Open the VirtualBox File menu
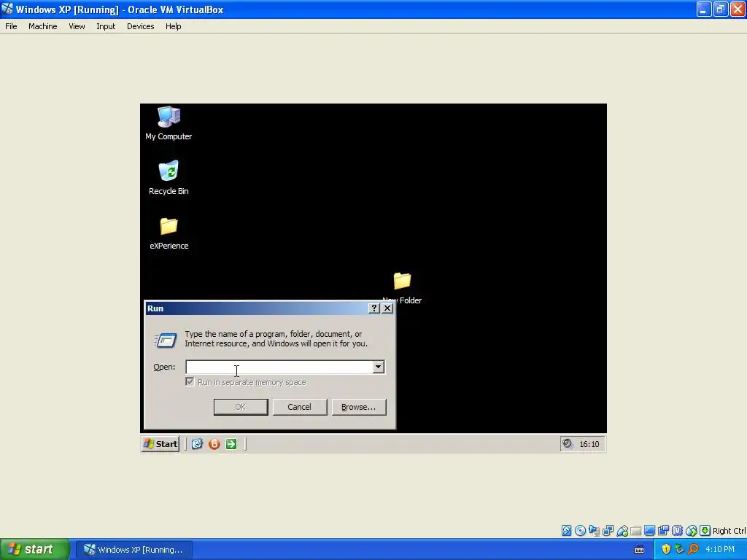Viewport: 747px width, 560px height. click(x=11, y=26)
